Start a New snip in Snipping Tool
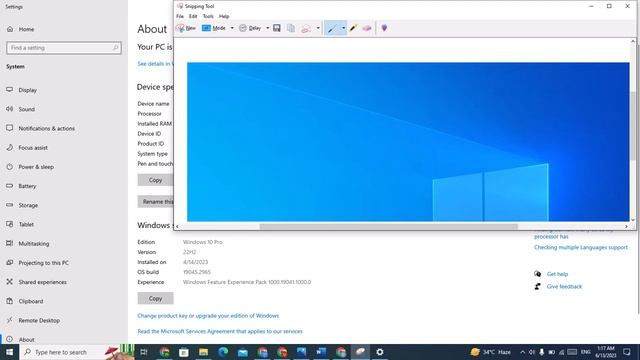This screenshot has height=360, width=640. (186, 28)
